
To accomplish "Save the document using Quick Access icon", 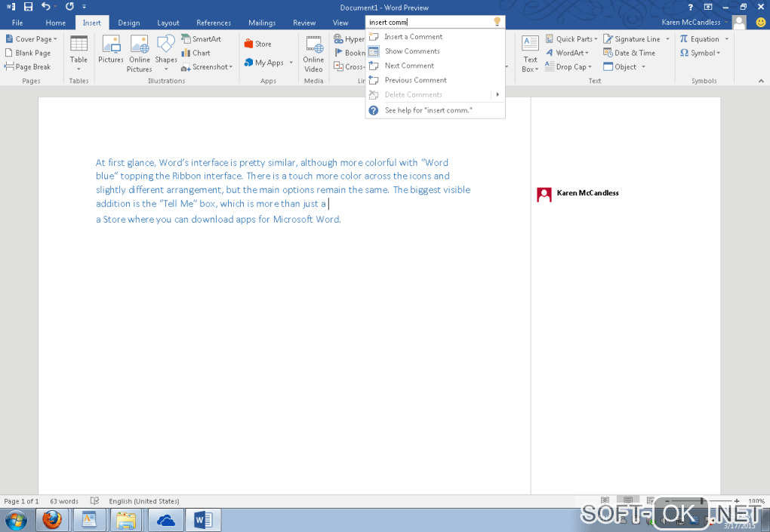I will [x=28, y=7].
